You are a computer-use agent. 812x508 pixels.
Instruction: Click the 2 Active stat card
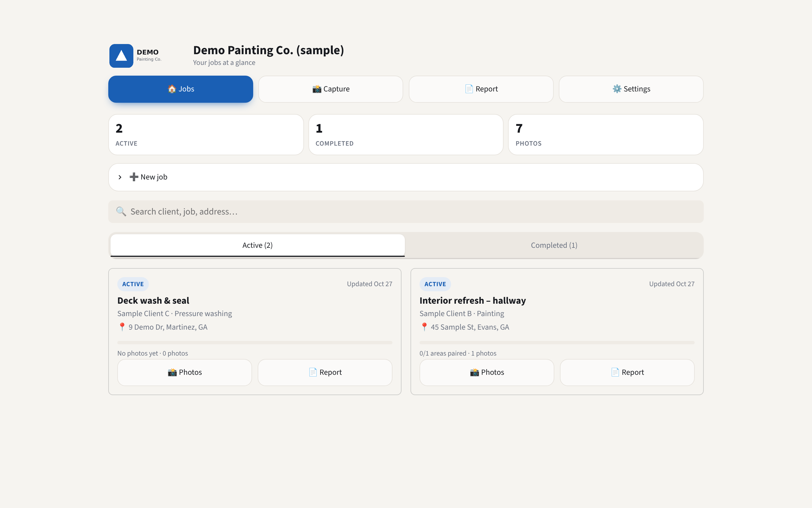pos(206,134)
